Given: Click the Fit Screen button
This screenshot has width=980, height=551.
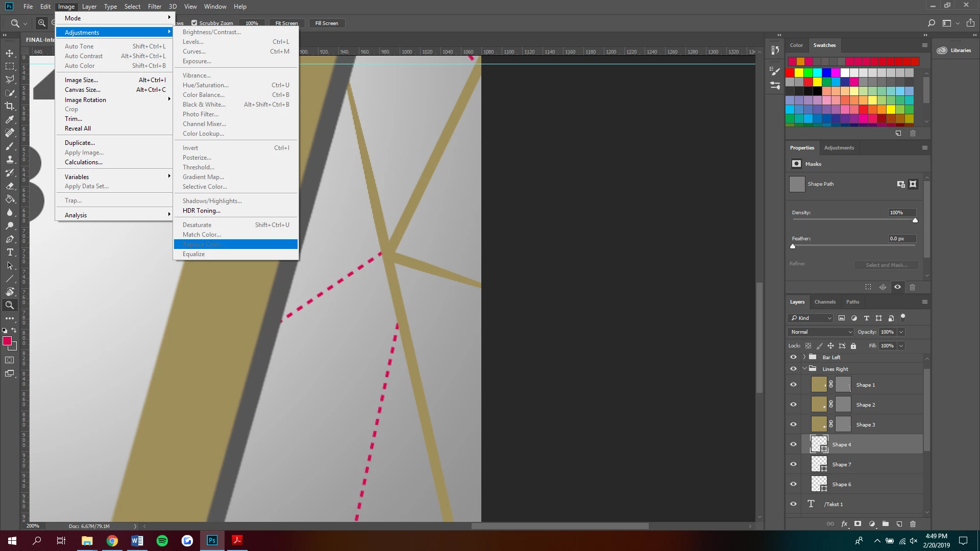Looking at the screenshot, I should point(286,23).
